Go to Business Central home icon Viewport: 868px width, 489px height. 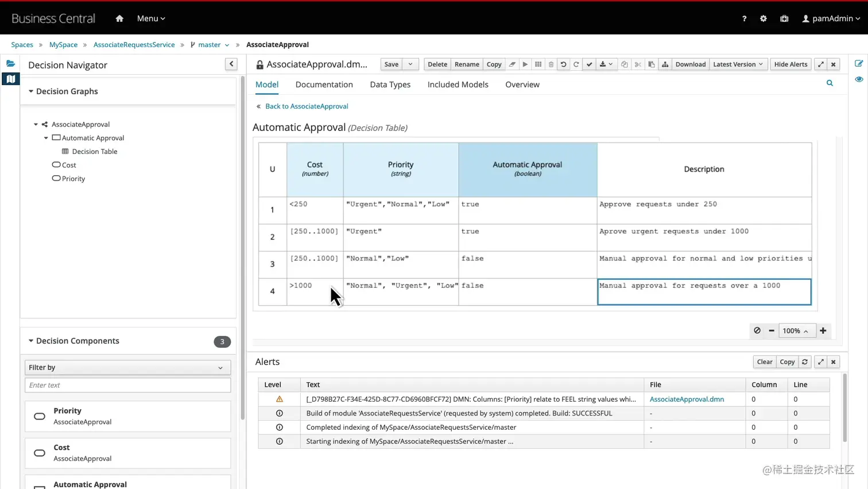point(119,18)
